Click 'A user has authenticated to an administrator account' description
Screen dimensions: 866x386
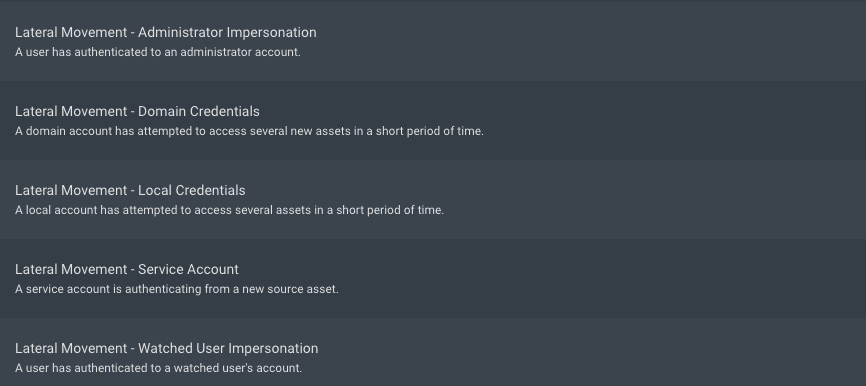[158, 52]
